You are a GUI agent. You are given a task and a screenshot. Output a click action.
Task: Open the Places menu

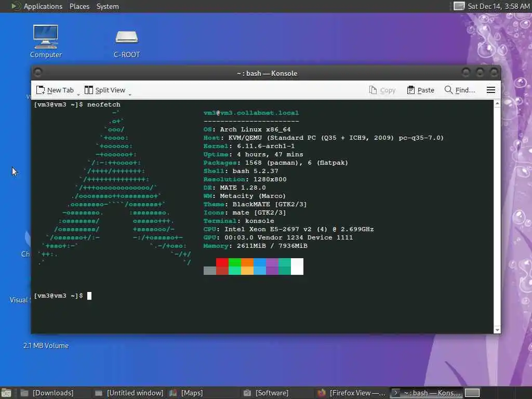[79, 6]
